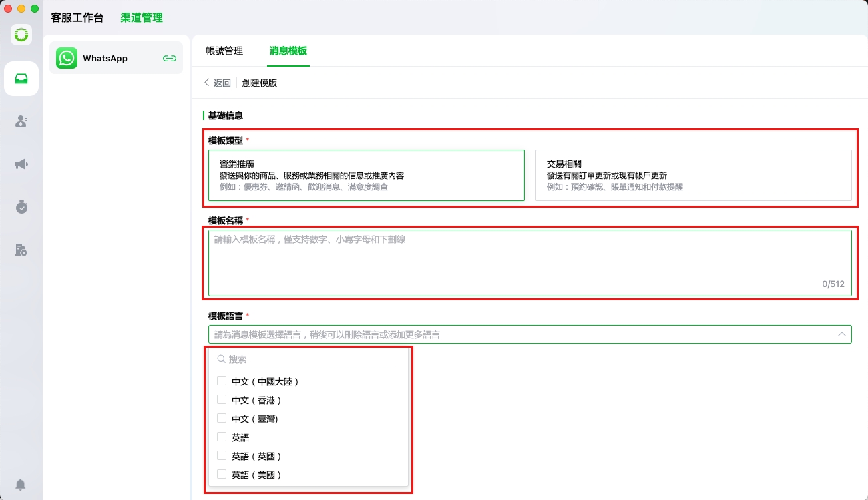Image resolution: width=868 pixels, height=500 pixels.
Task: Choose 交易相關 template type card
Action: 693,175
